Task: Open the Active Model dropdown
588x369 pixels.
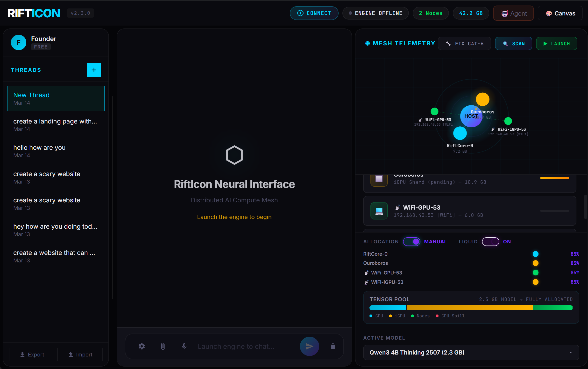Action: (471, 352)
